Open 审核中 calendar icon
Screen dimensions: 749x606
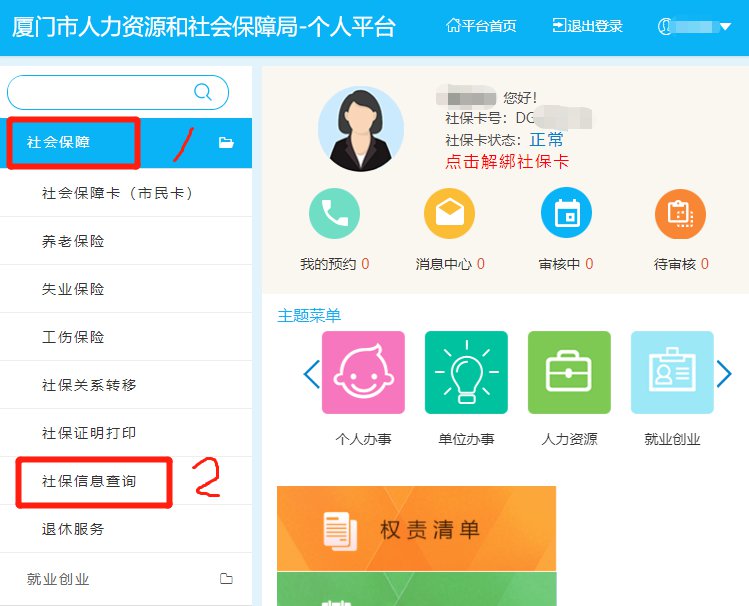point(566,213)
